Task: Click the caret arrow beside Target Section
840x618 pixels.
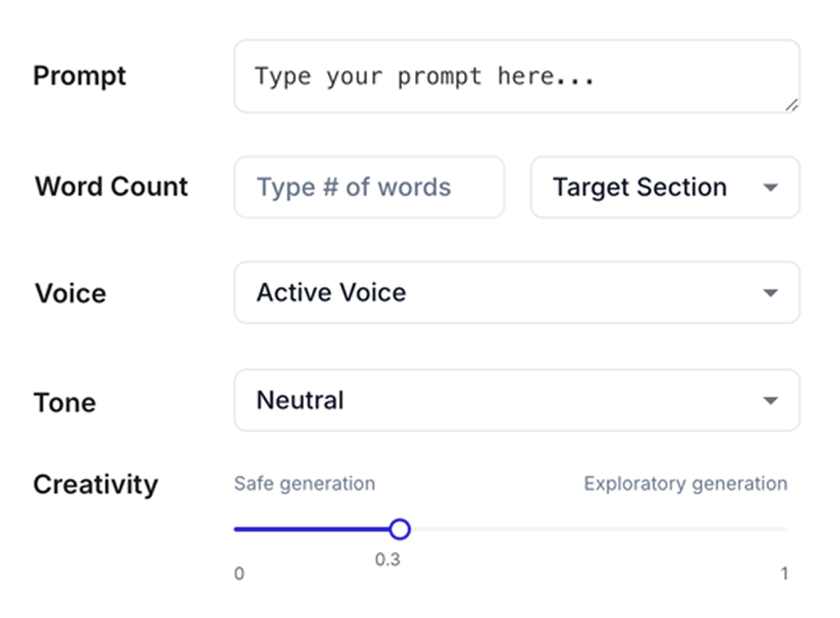Action: pyautogui.click(x=770, y=188)
